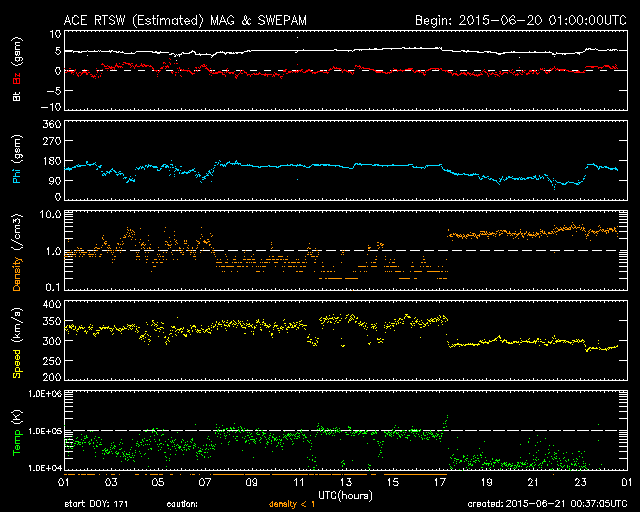Select the yellow 'Speed (km/s)' axis label
This screenshot has width=640, height=512.
[17, 343]
